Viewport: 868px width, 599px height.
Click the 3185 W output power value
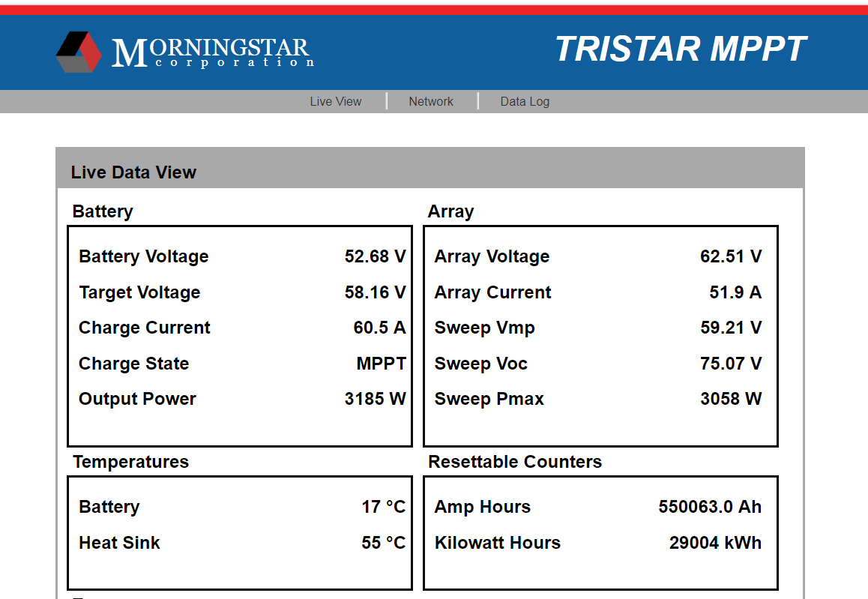click(x=375, y=399)
